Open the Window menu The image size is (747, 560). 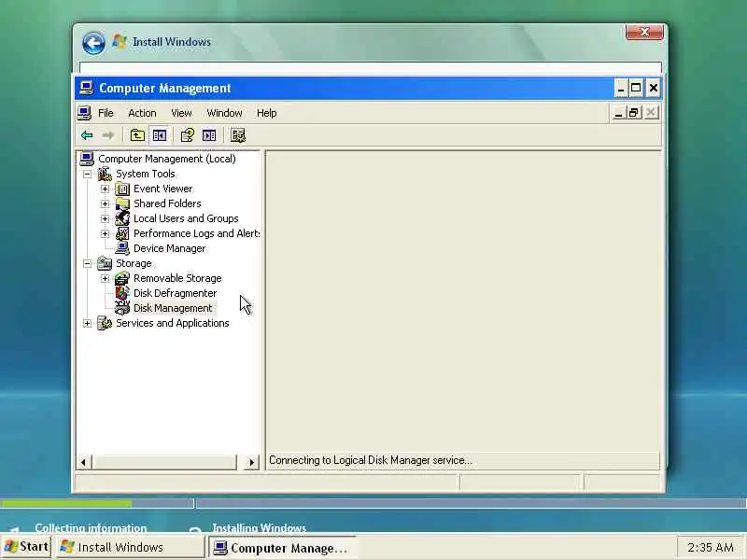tap(224, 113)
